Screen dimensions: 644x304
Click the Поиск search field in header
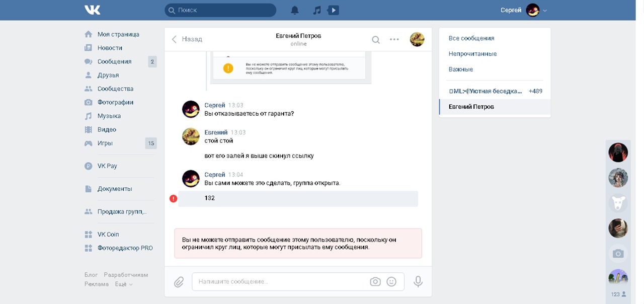224,10
